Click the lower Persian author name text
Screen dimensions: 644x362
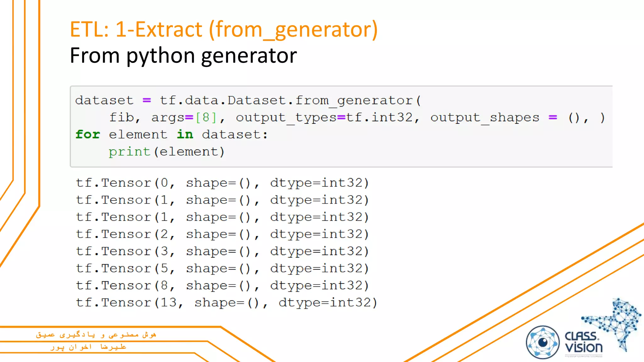pyautogui.click(x=88, y=347)
